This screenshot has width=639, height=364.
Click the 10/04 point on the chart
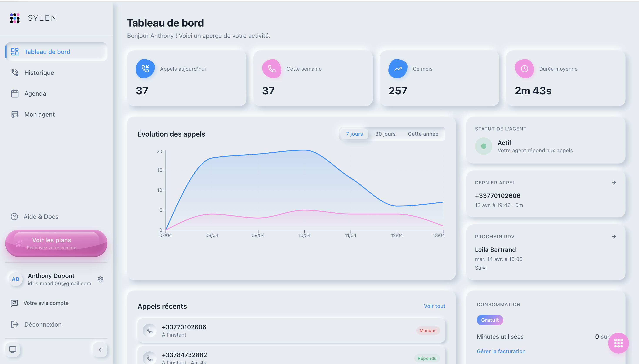(x=304, y=150)
